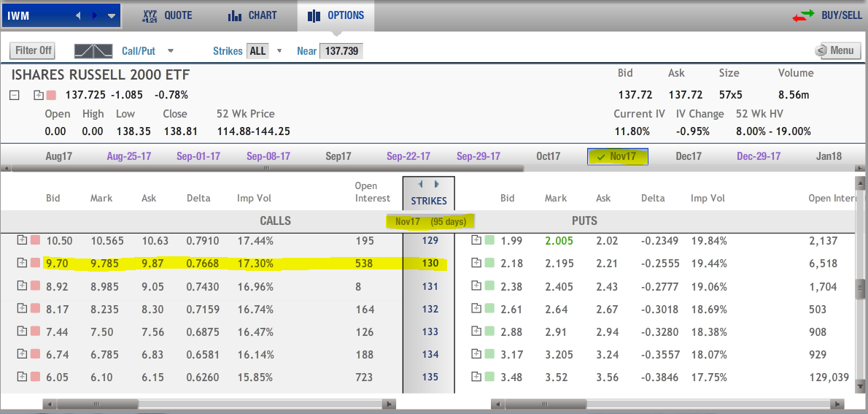The image size is (868, 414).
Task: Toggle the Filter Off button
Action: [34, 51]
